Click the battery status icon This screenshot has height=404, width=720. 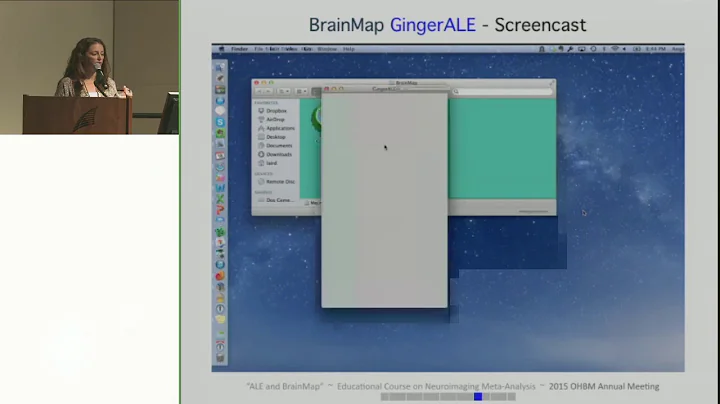[x=636, y=49]
